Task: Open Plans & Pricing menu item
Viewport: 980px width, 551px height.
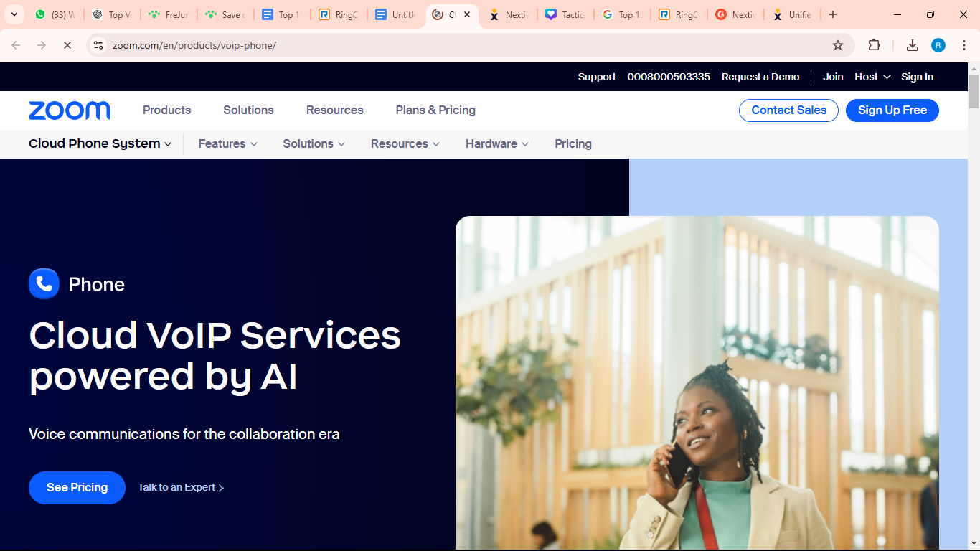Action: click(435, 110)
